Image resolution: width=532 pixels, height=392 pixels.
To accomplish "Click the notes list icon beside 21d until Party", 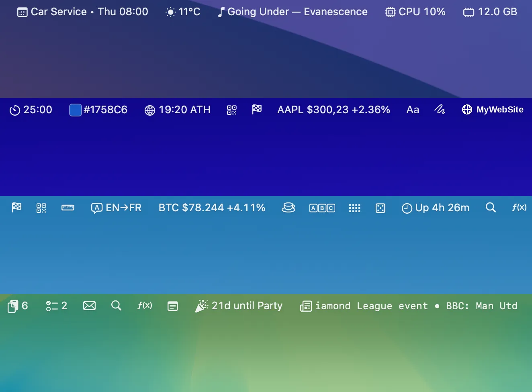I will click(173, 306).
